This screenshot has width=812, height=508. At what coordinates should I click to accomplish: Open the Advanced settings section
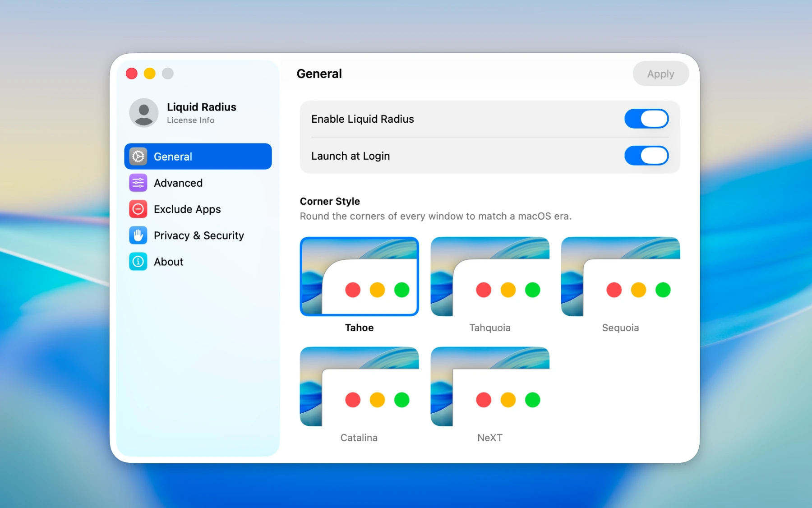click(198, 183)
